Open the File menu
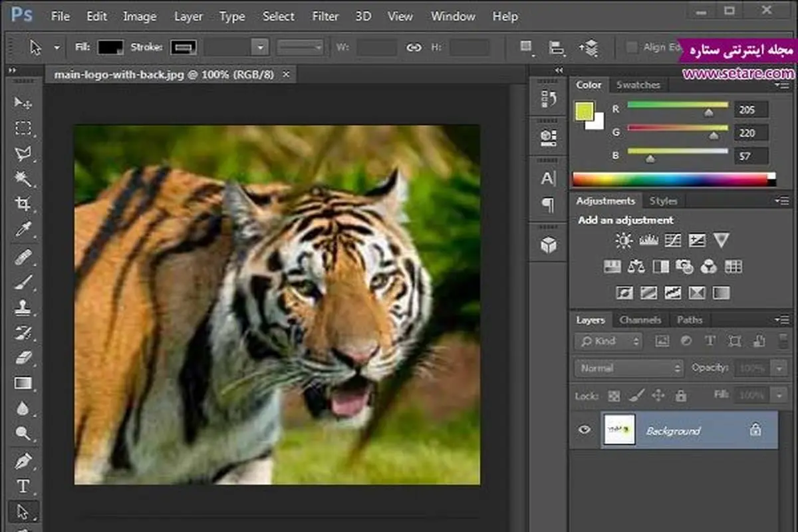Image resolution: width=798 pixels, height=532 pixels. point(60,17)
